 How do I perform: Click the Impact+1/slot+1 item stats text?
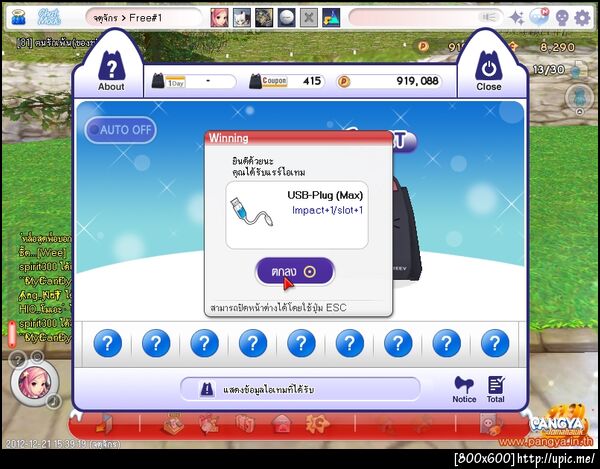[x=327, y=210]
